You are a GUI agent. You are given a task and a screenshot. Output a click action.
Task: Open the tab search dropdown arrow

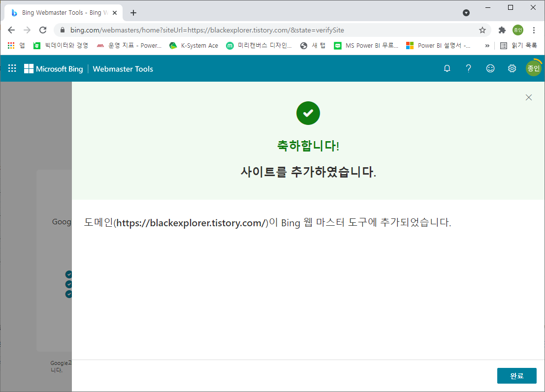(466, 13)
